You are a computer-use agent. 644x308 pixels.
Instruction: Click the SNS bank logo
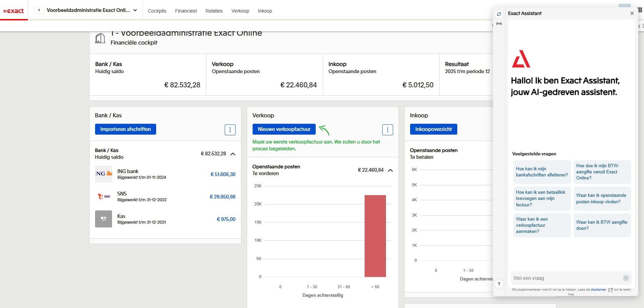104,196
